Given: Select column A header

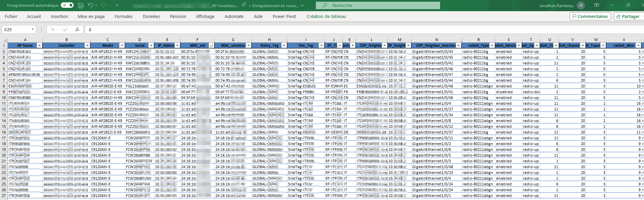Looking at the screenshot, I should [25, 40].
